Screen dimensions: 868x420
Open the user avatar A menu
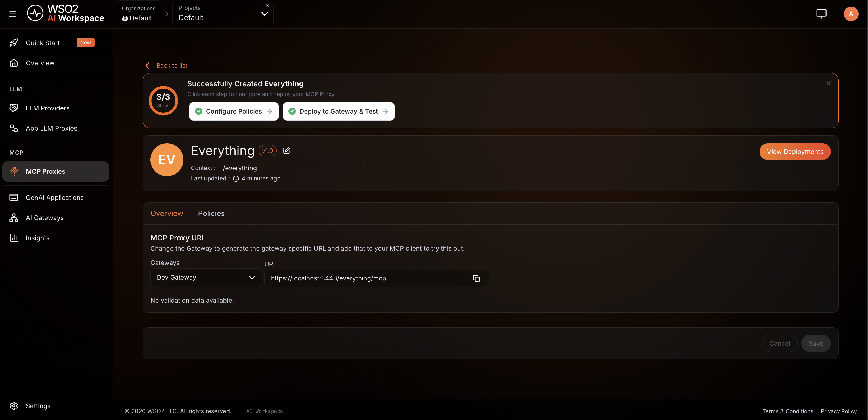[851, 14]
